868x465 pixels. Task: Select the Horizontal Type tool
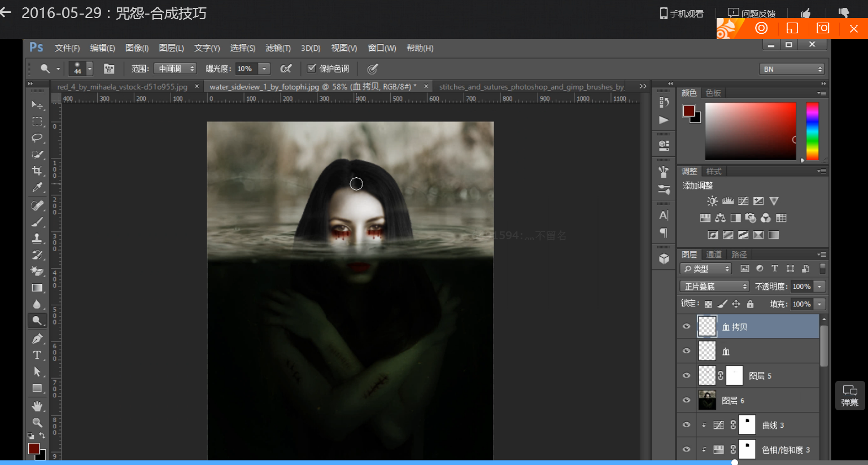(x=37, y=355)
